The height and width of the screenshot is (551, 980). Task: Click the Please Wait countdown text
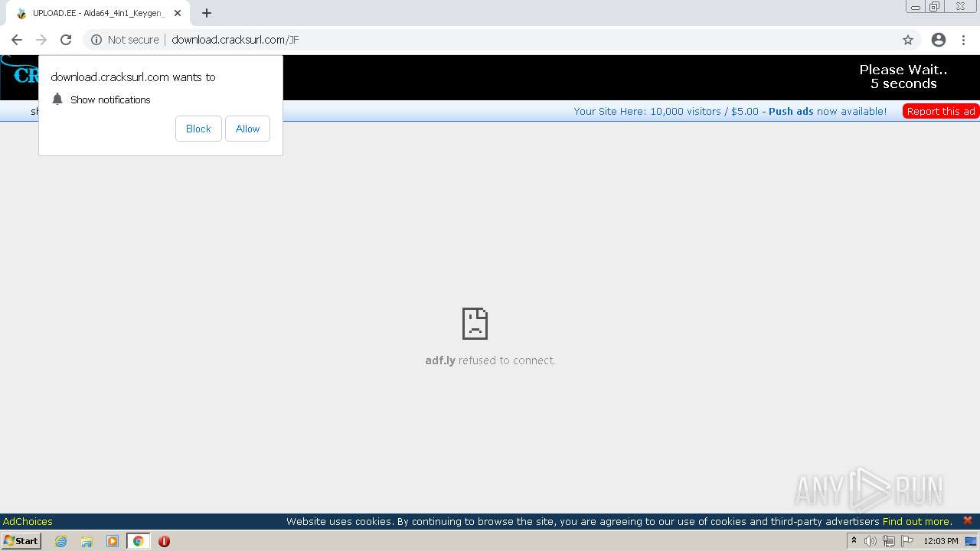(903, 77)
